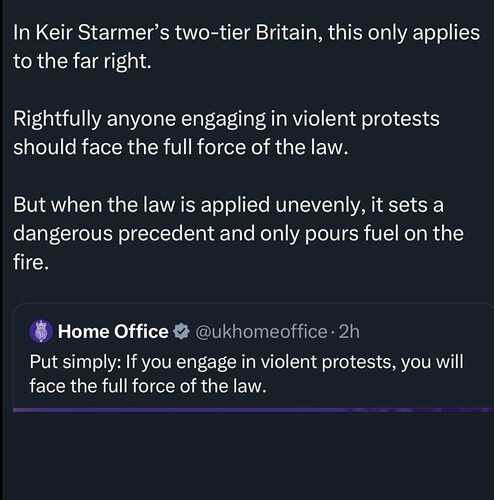Click the empty dark area below the quote card
Viewport: 494px width, 500px height.
[247, 457]
